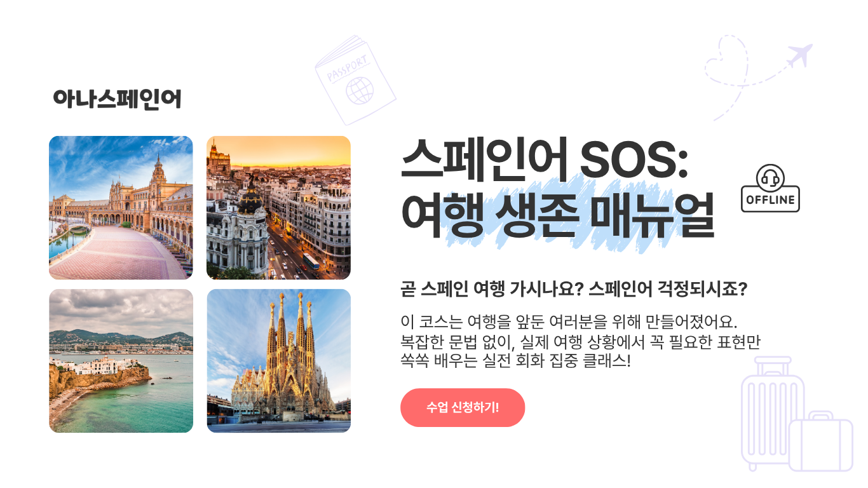Click the 수업 신청하기! button
This screenshot has height=488, width=868.
pyautogui.click(x=463, y=407)
